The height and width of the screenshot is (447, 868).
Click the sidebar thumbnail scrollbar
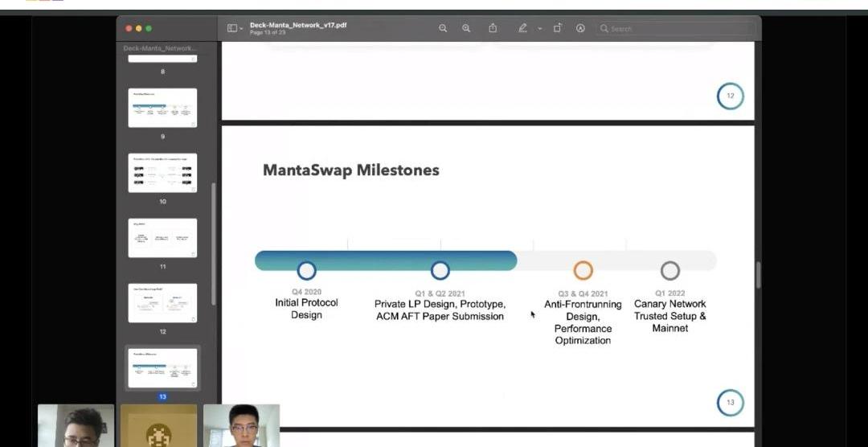(213, 241)
